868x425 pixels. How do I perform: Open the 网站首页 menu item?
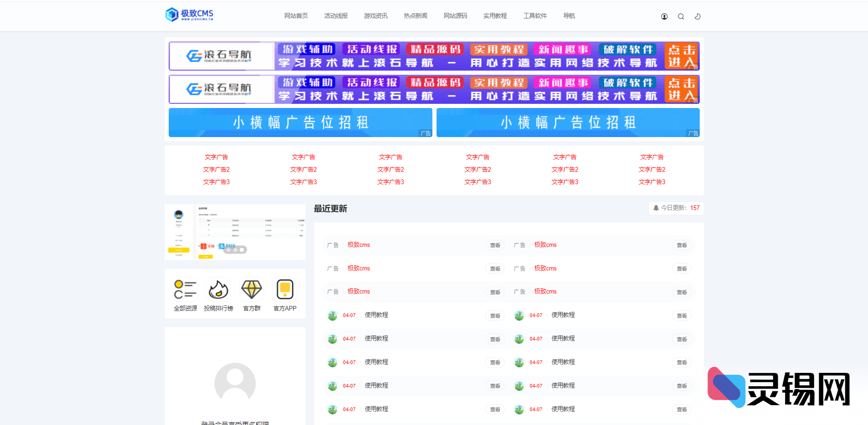(x=296, y=16)
